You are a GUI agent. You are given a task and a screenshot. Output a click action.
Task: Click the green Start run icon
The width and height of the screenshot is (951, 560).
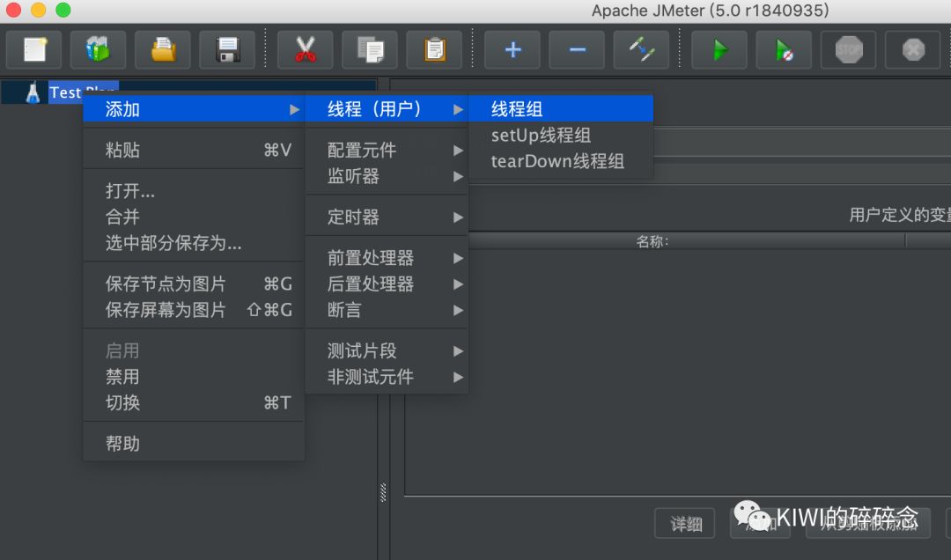pyautogui.click(x=719, y=50)
